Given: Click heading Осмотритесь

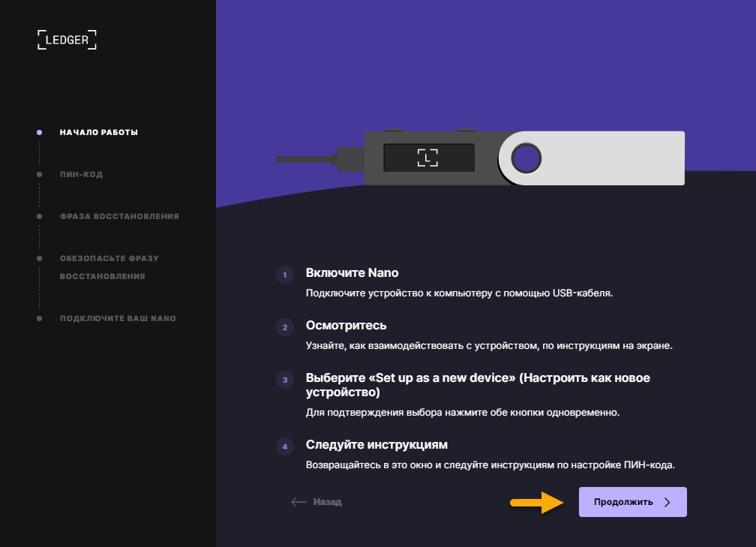Looking at the screenshot, I should [x=346, y=325].
